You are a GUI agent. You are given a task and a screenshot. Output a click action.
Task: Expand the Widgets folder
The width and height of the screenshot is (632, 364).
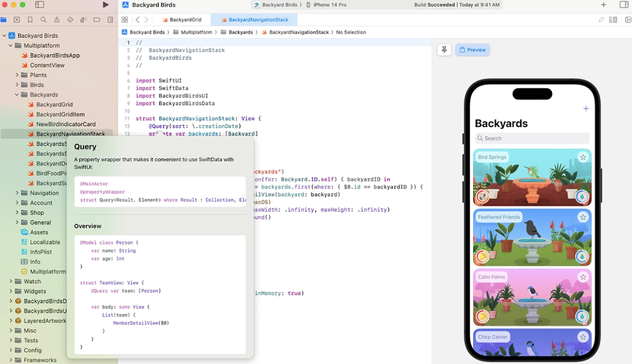10,291
